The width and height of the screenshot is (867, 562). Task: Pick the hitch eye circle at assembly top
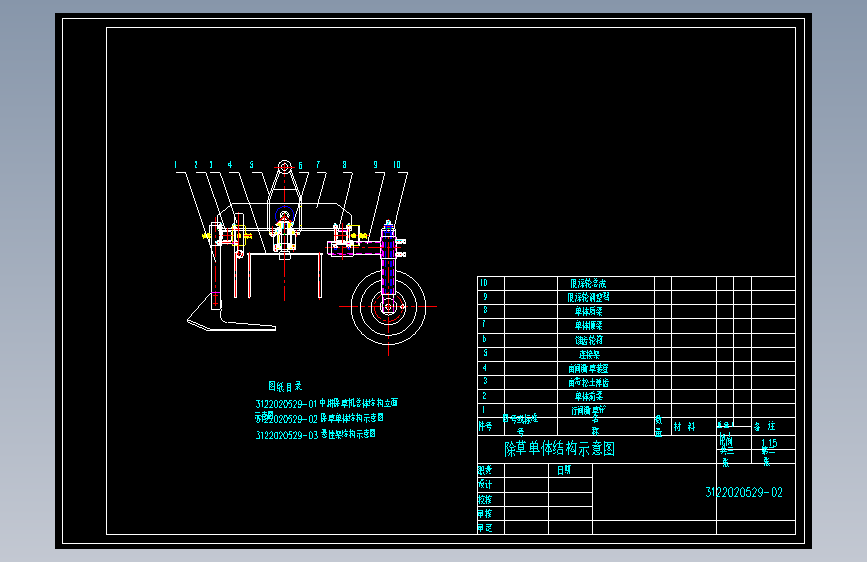[x=284, y=166]
